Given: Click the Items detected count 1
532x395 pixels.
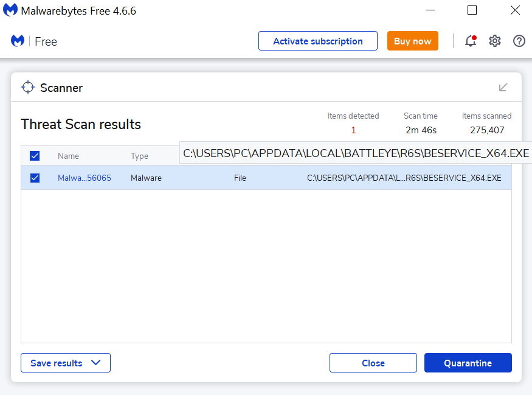Looking at the screenshot, I should click(x=353, y=130).
